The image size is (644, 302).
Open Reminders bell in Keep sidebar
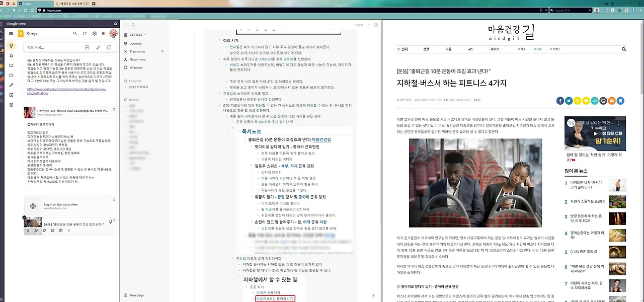point(11,56)
